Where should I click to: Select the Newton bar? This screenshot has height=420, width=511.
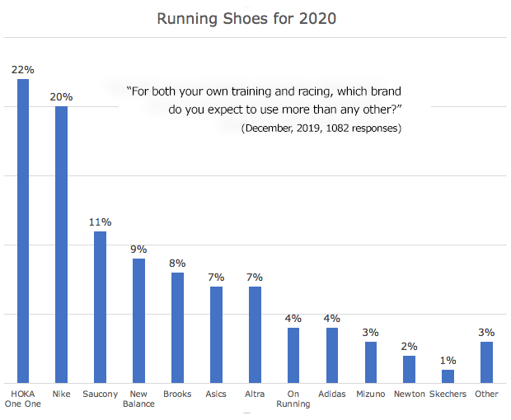[410, 369]
